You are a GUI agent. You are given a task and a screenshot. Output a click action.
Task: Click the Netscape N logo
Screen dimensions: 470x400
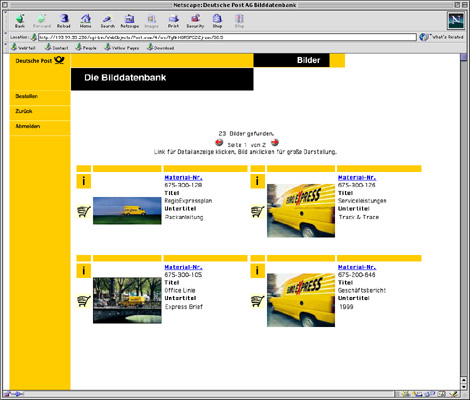click(455, 20)
